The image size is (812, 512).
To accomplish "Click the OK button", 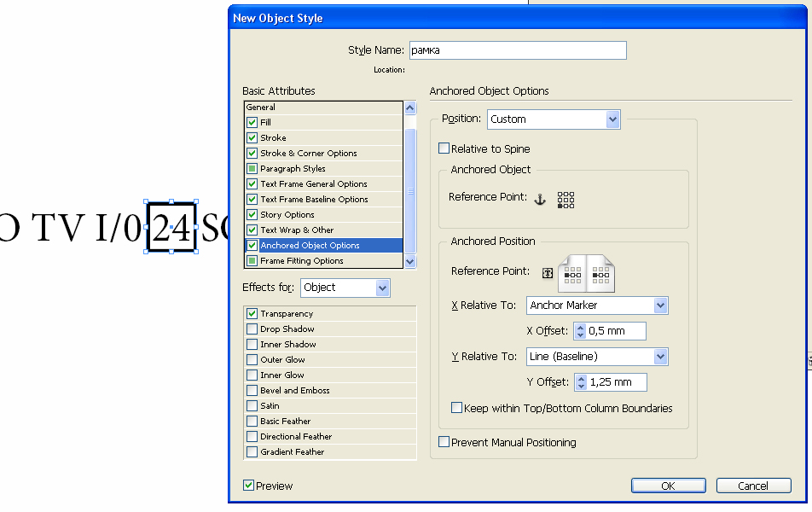I will [x=668, y=486].
